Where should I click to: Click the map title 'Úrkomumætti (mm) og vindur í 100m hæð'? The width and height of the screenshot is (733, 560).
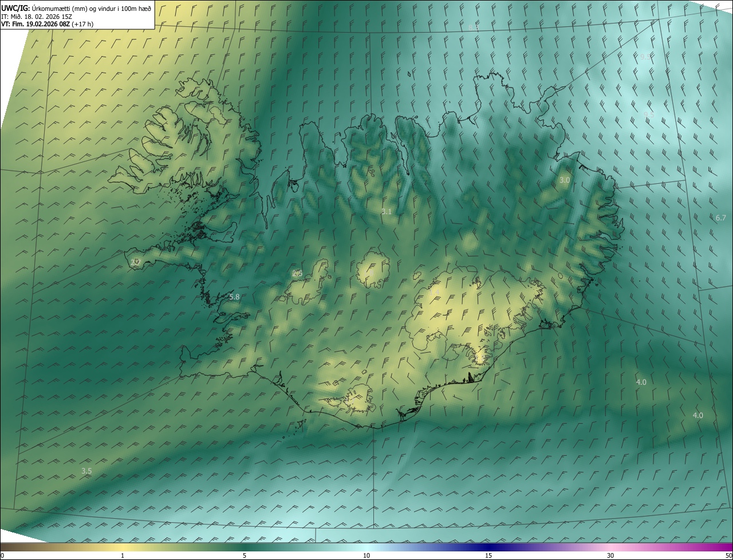point(92,8)
